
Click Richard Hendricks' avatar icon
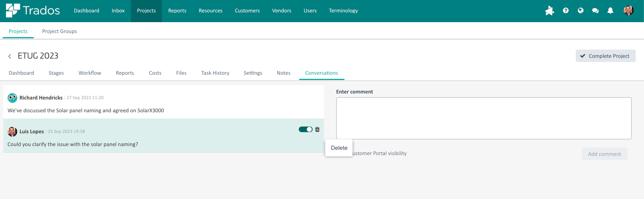(12, 98)
